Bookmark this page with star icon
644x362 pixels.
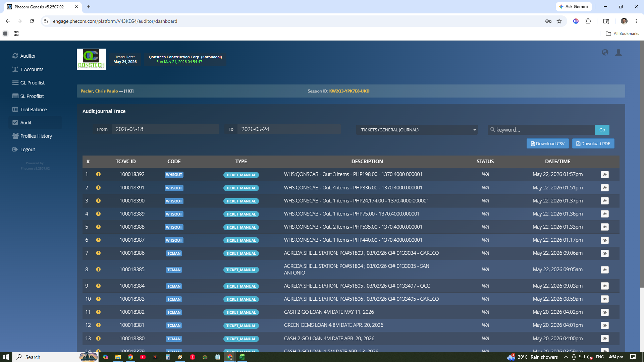click(559, 21)
